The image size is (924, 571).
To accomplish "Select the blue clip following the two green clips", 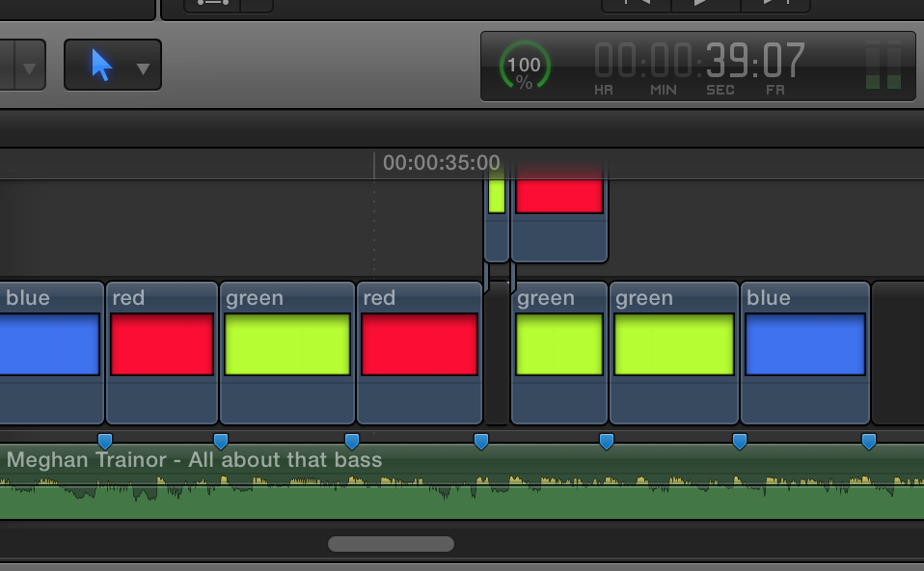I will pos(805,352).
